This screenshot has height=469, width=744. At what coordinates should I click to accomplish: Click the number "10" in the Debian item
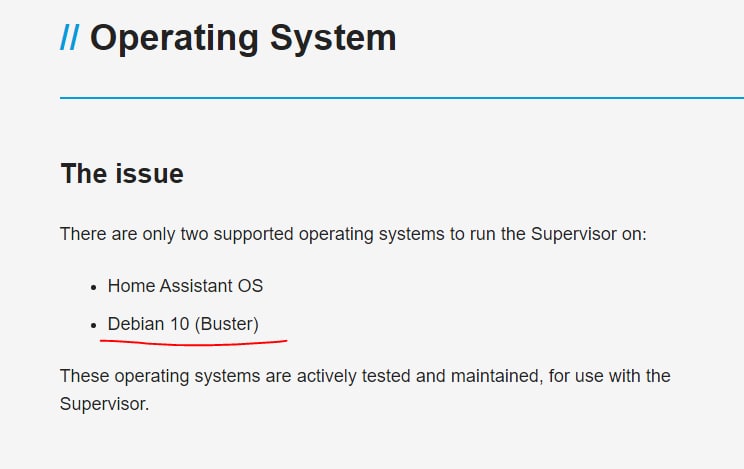pos(179,324)
